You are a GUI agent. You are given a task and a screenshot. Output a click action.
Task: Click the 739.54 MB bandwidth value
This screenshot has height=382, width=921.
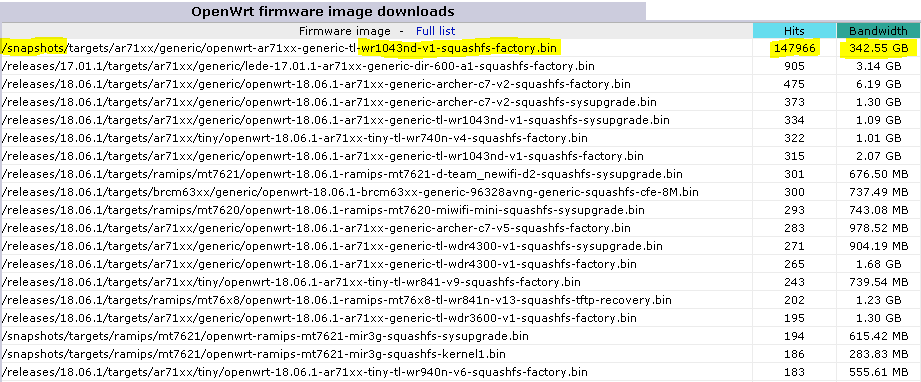coord(879,282)
